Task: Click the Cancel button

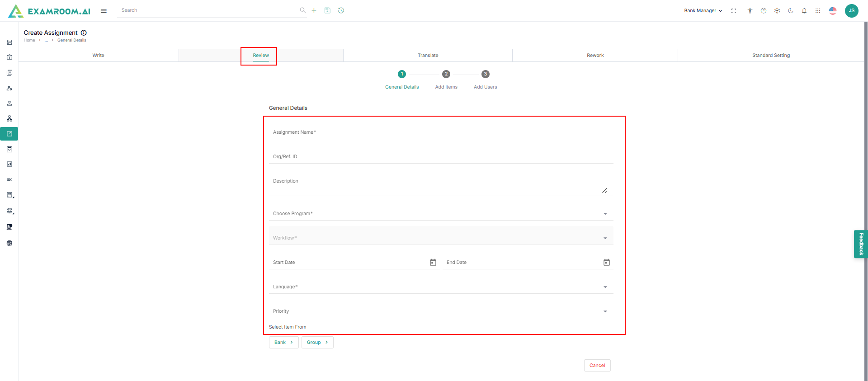Action: point(597,365)
